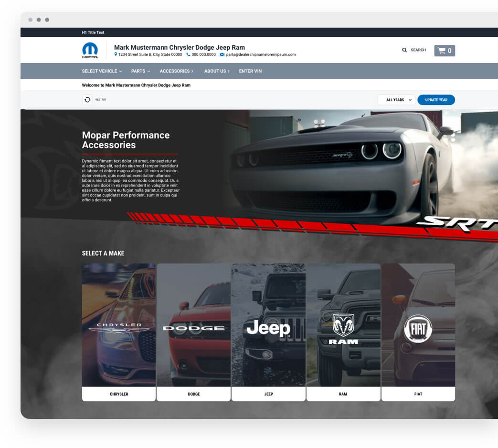Click the Ram head logo
Screen dimensions: 498x448
point(343,329)
